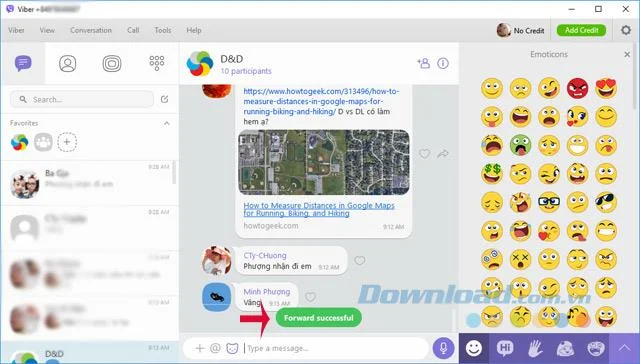The width and height of the screenshot is (640, 364).
Task: Insert the dollar-eyes emoticon
Action: point(492,174)
